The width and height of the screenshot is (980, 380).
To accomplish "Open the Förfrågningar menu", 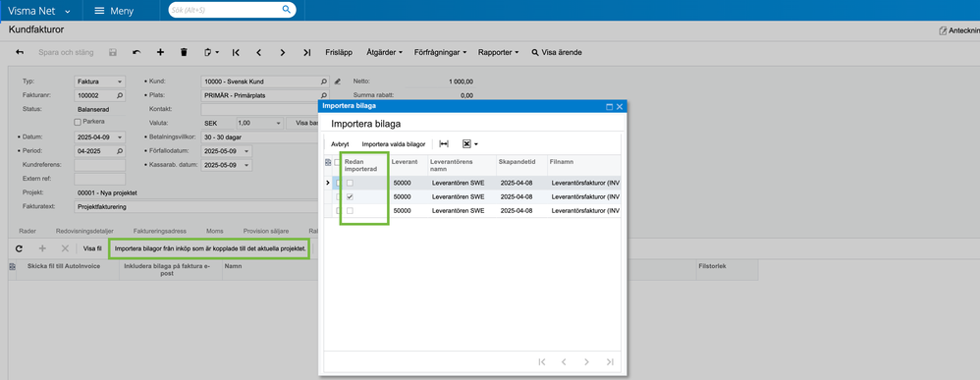I will click(440, 52).
